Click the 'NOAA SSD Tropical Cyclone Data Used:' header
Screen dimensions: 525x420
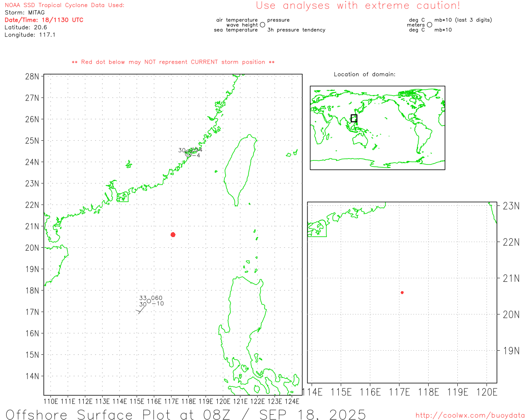tap(64, 5)
